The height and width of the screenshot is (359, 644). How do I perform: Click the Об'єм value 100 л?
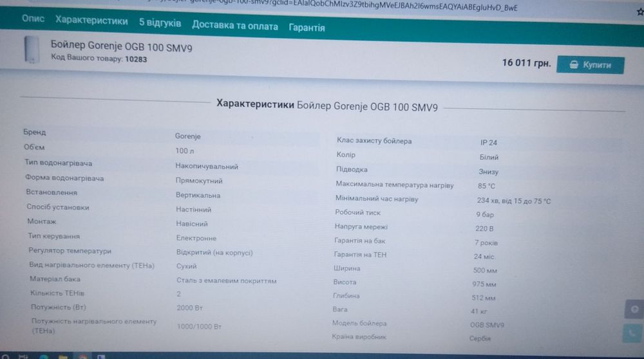184,151
